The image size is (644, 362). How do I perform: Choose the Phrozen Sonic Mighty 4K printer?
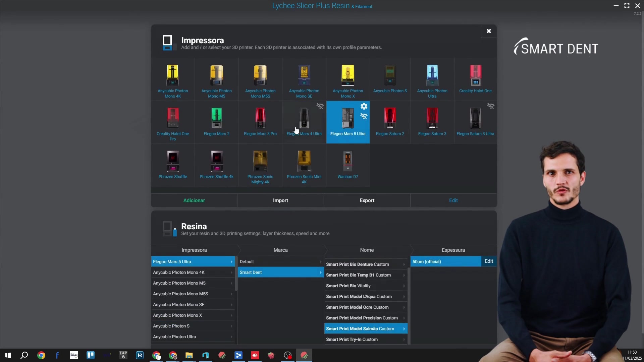click(x=260, y=165)
